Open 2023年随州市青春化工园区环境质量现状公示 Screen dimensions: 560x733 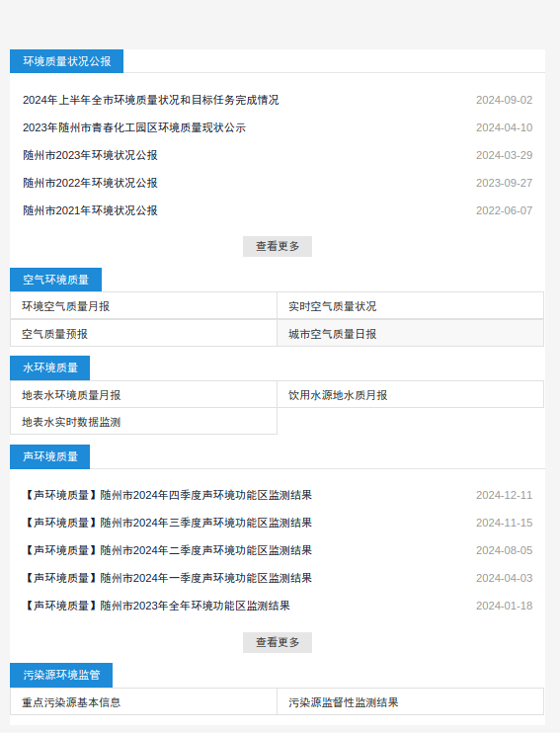tap(134, 127)
